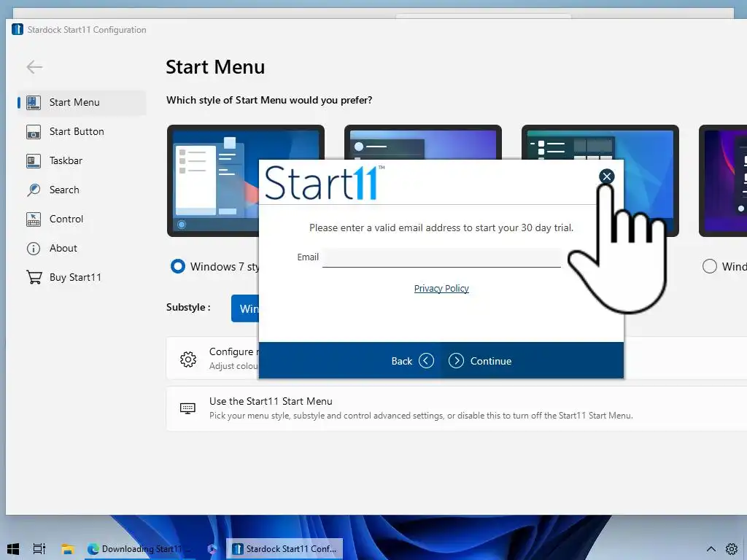Click the Configure menu gear icon
Viewport: 747px width, 560px height.
(188, 359)
